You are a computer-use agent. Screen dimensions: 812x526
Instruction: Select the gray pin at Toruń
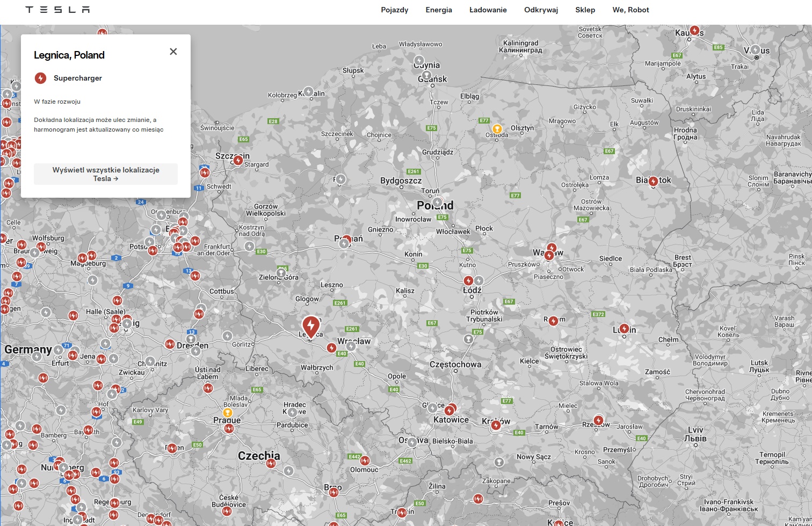[438, 203]
